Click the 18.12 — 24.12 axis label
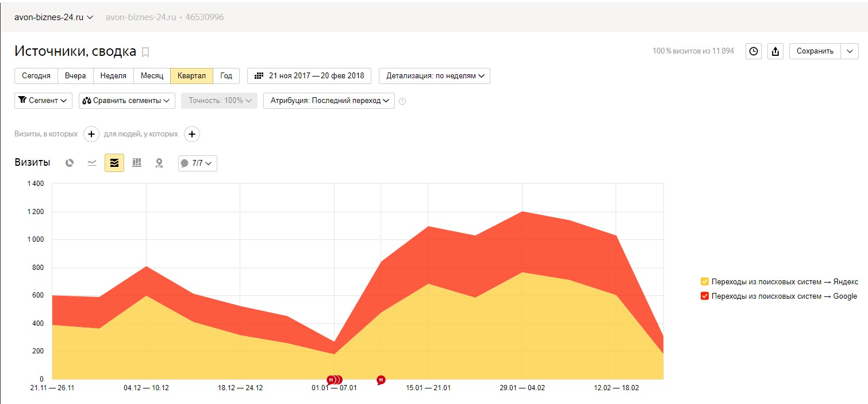This screenshot has width=868, height=404. tap(240, 388)
